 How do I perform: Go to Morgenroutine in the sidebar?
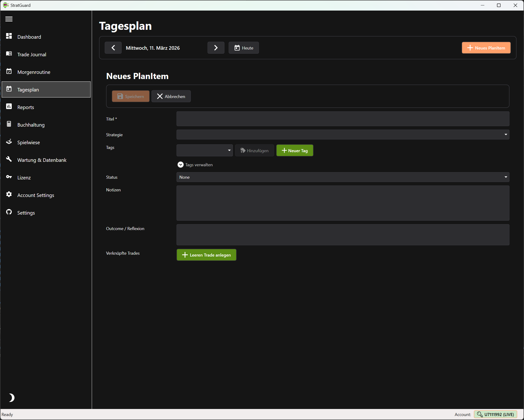tap(34, 72)
